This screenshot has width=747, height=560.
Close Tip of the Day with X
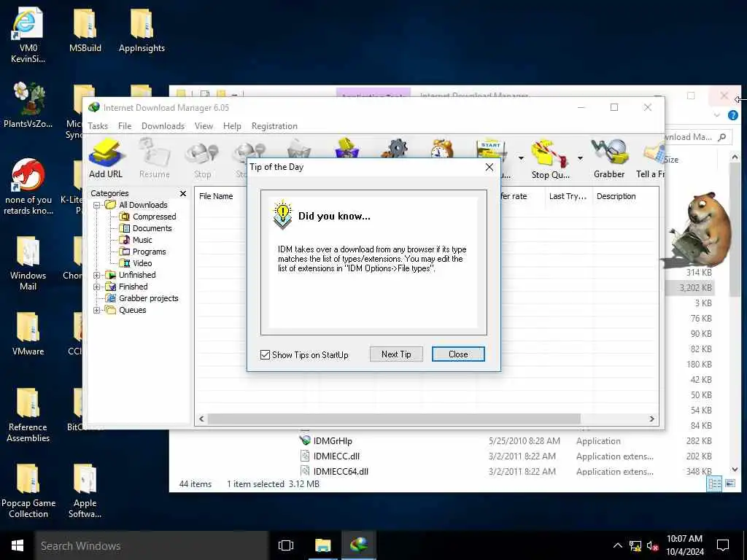click(x=489, y=167)
